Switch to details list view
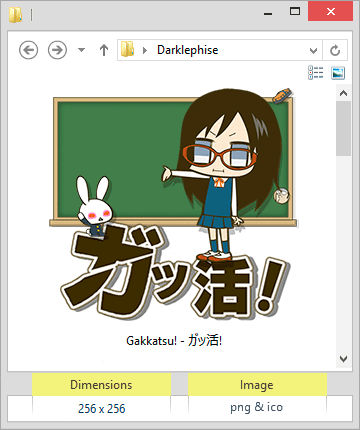This screenshot has height=430, width=360. point(315,72)
